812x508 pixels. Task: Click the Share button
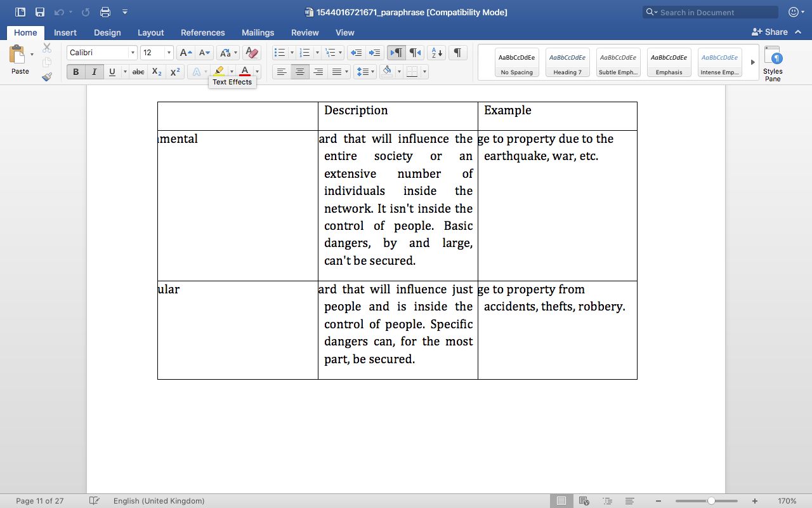(x=769, y=32)
